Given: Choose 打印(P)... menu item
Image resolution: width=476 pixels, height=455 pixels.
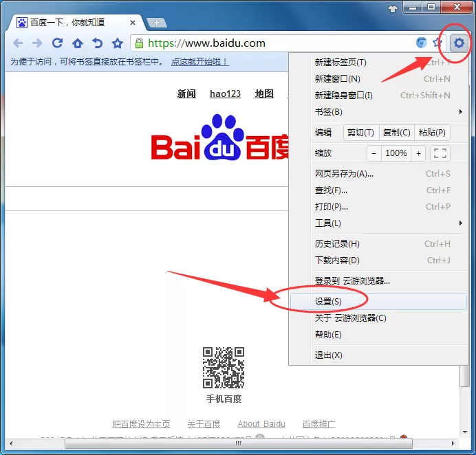Looking at the screenshot, I should click(378, 207).
